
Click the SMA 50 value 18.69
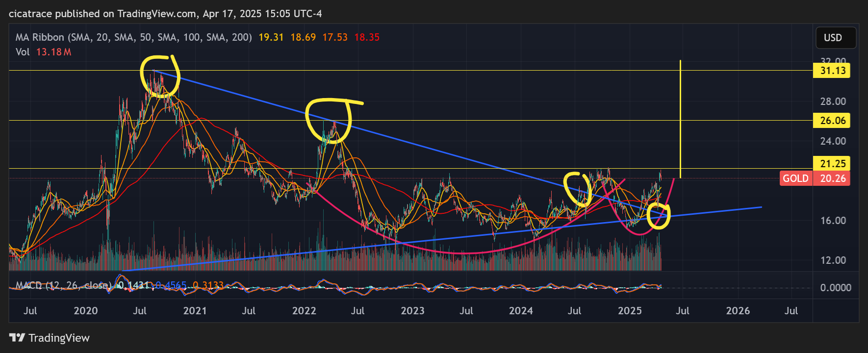(303, 37)
